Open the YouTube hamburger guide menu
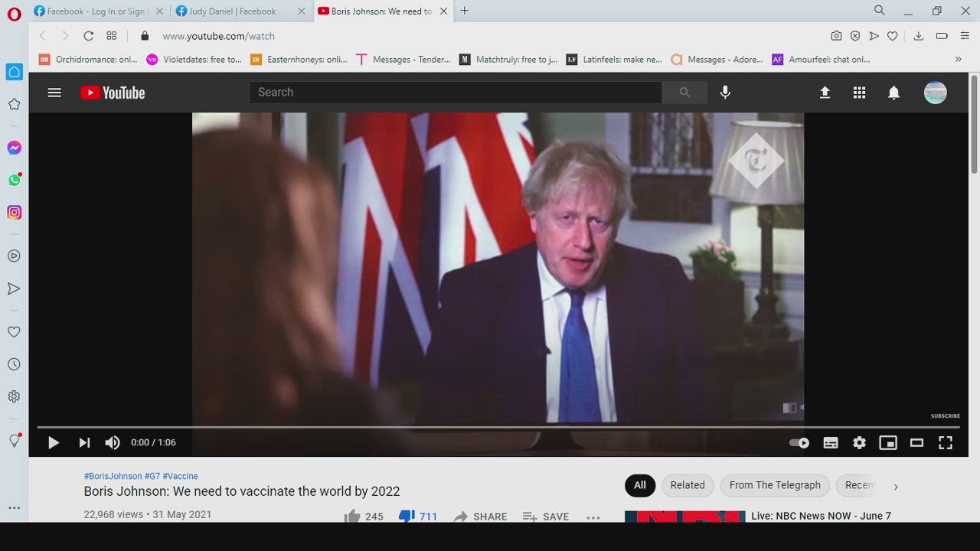 click(54, 93)
